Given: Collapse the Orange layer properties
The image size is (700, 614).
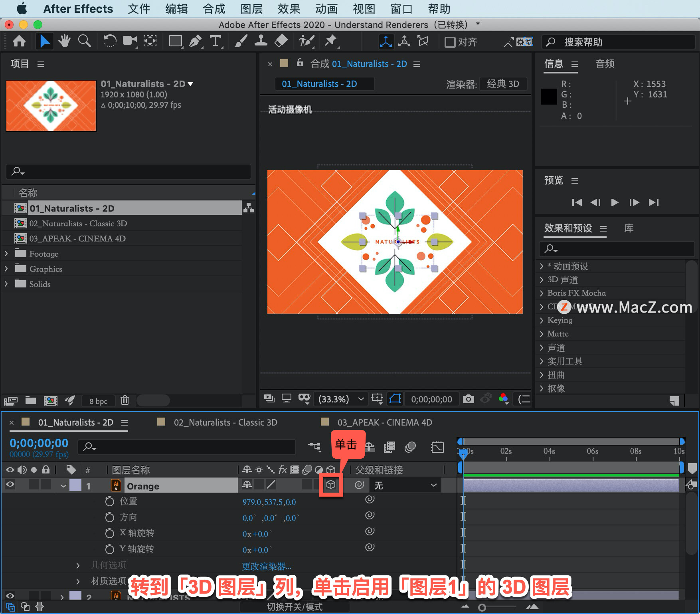Looking at the screenshot, I should (63, 486).
